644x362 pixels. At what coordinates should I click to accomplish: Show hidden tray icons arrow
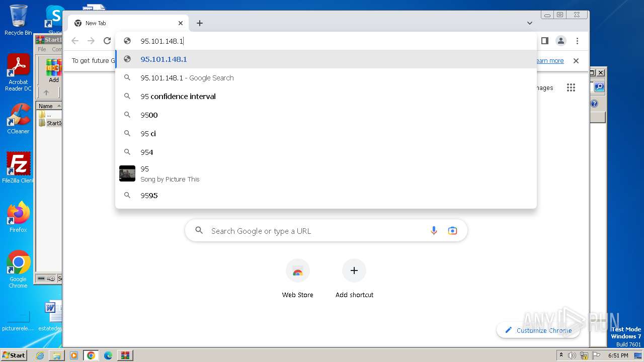tap(561, 355)
